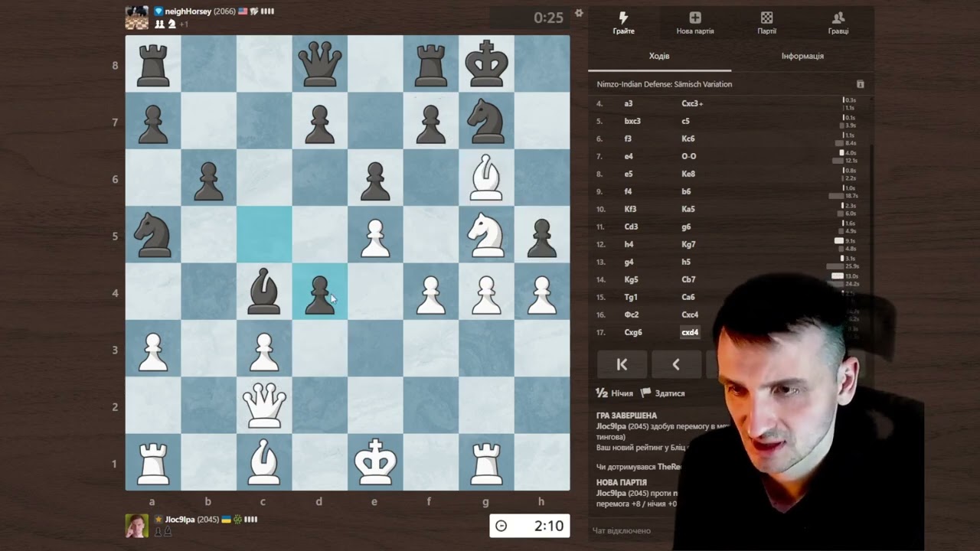980x551 pixels.
Task: Select white move Cd3 in move 11
Action: tap(632, 227)
